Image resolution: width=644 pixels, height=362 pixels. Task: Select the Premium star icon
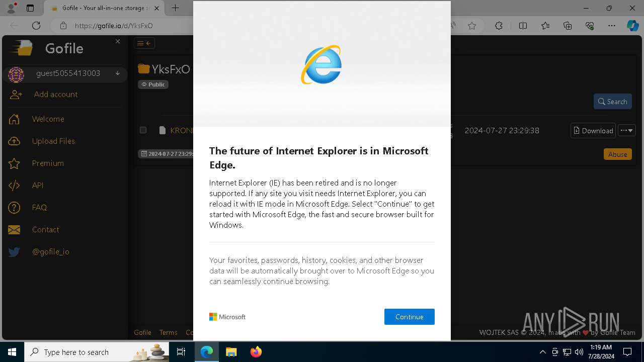[x=14, y=163]
